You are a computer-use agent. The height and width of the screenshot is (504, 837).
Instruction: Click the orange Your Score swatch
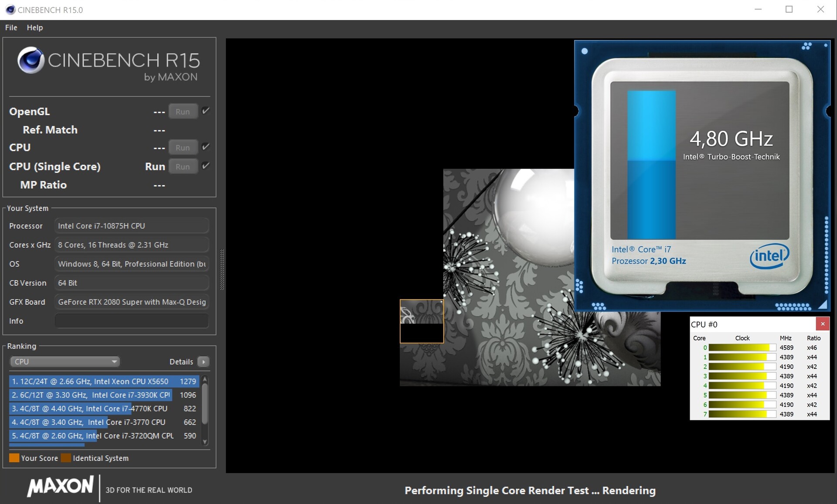14,458
